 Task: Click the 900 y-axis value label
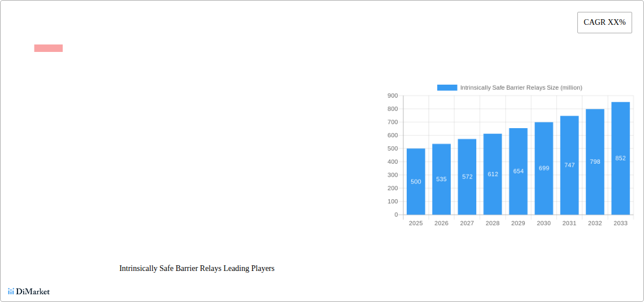pyautogui.click(x=393, y=96)
